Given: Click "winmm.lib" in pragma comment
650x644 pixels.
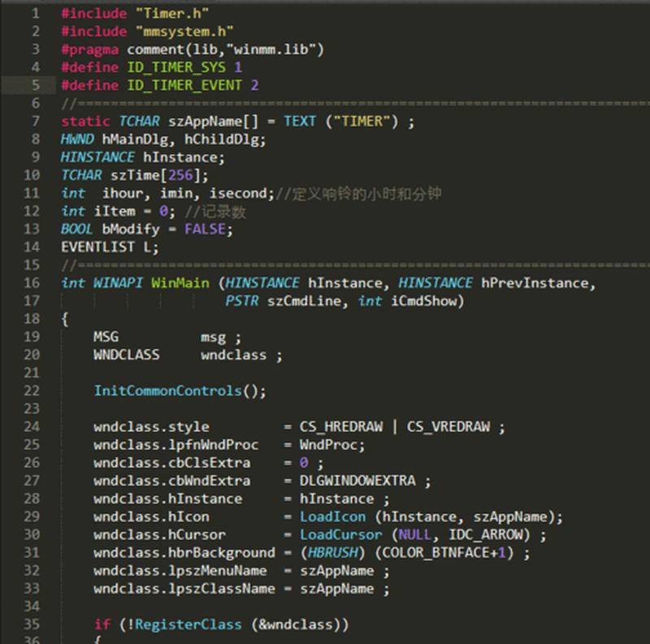Looking at the screenshot, I should pyautogui.click(x=271, y=50).
